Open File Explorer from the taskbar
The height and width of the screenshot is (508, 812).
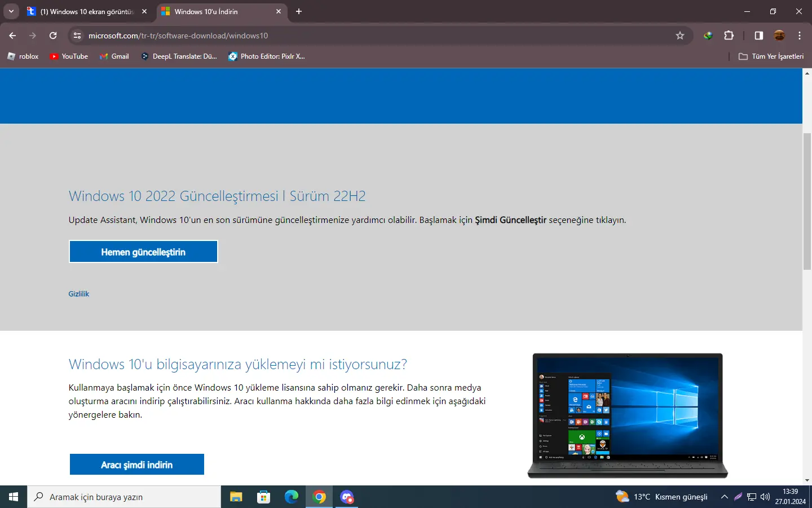tap(236, 497)
